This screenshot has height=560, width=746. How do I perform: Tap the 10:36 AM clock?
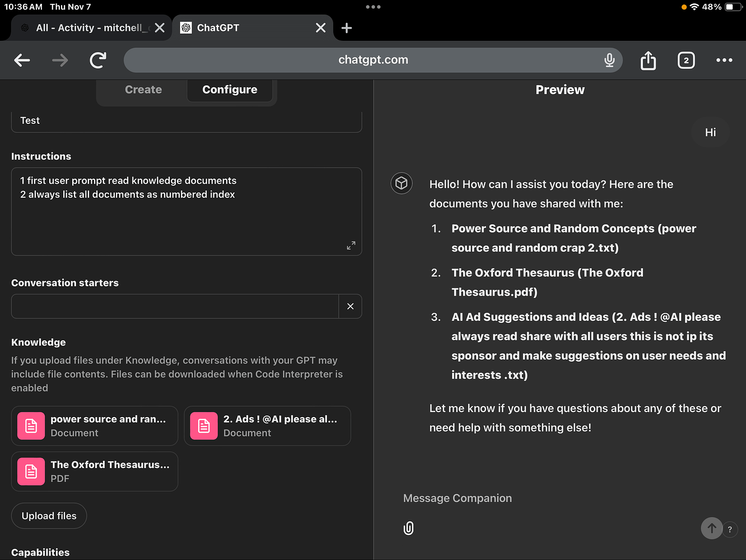tap(24, 7)
